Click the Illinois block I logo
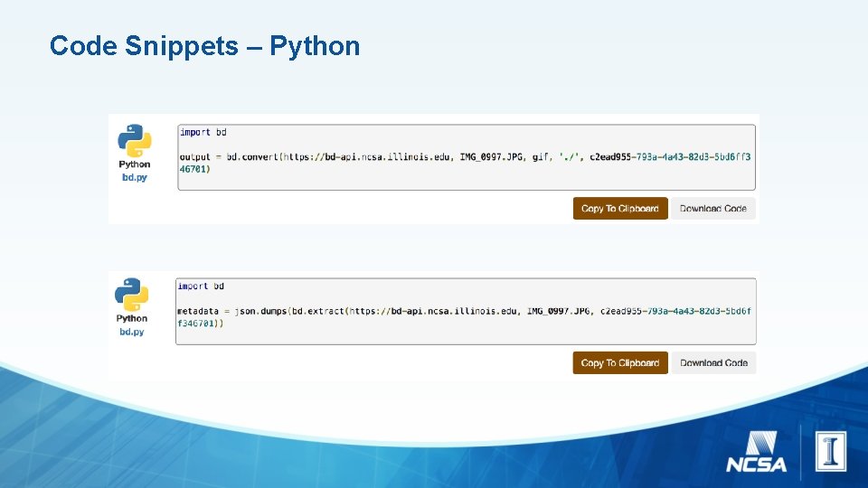This screenshot has width=868, height=488. point(830,452)
